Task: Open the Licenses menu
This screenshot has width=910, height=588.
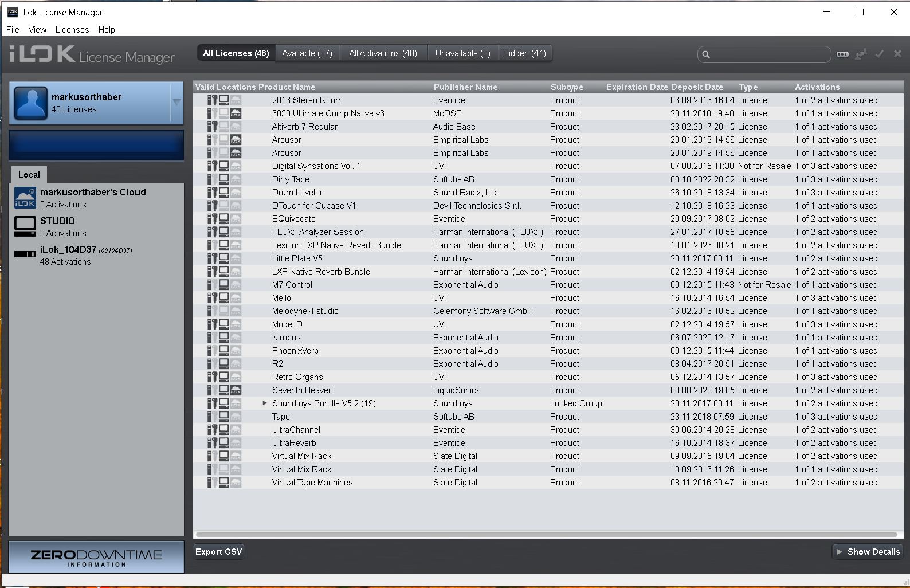Action: click(72, 30)
